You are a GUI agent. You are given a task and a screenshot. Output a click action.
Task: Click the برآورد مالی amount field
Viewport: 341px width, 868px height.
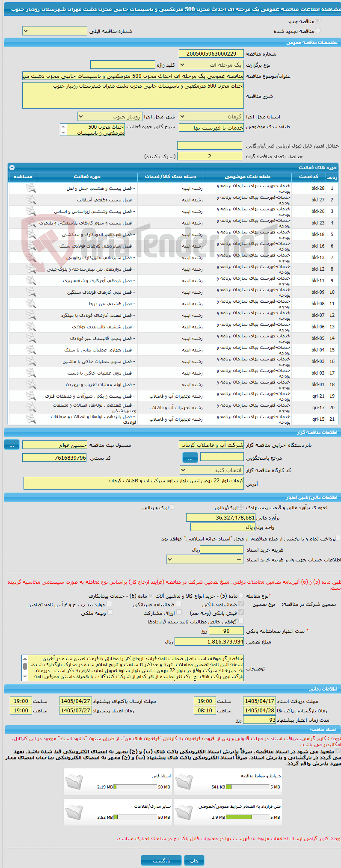221,518
